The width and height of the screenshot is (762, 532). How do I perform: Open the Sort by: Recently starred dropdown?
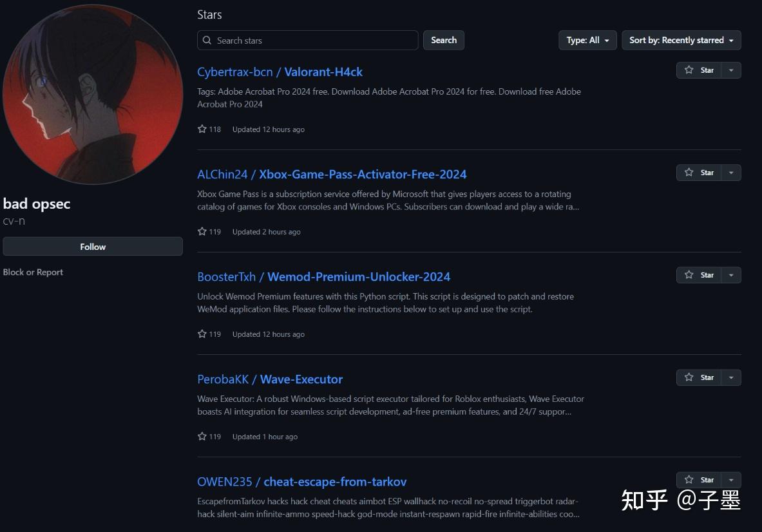pyautogui.click(x=681, y=40)
